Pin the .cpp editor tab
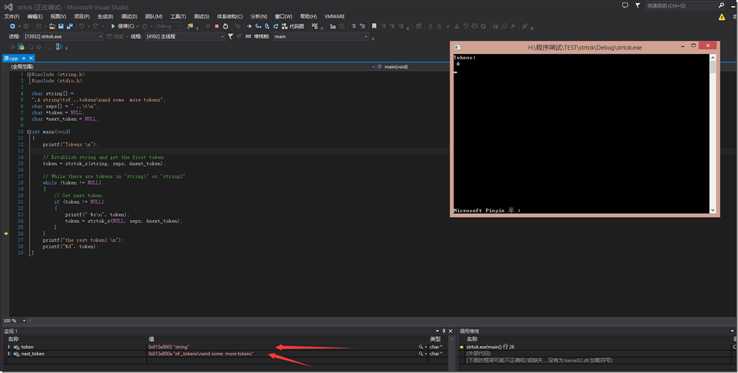The width and height of the screenshot is (738, 373). [x=24, y=58]
